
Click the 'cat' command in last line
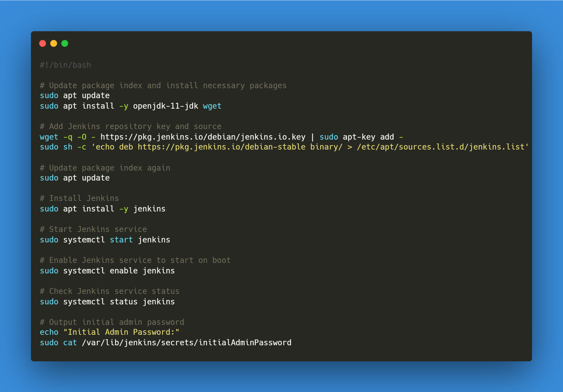70,343
